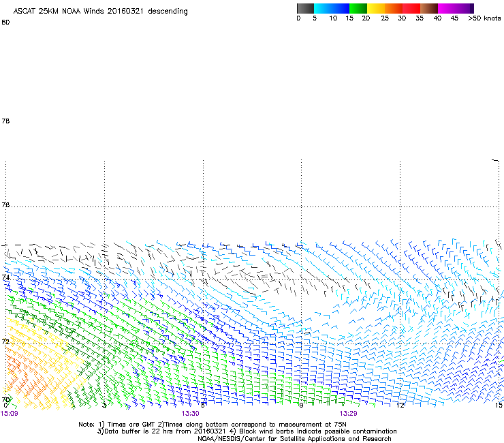
Task: Select the magenta-purple 40-50 knots color segment
Action: click(456, 8)
